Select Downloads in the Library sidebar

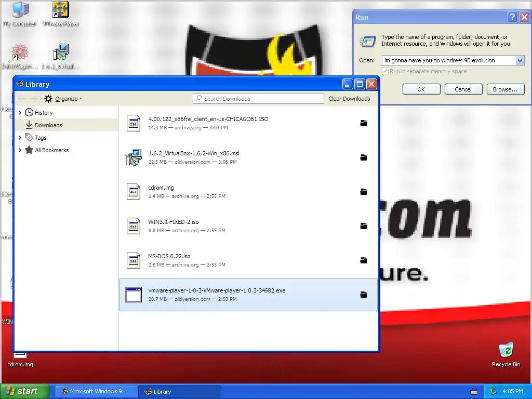(66, 125)
